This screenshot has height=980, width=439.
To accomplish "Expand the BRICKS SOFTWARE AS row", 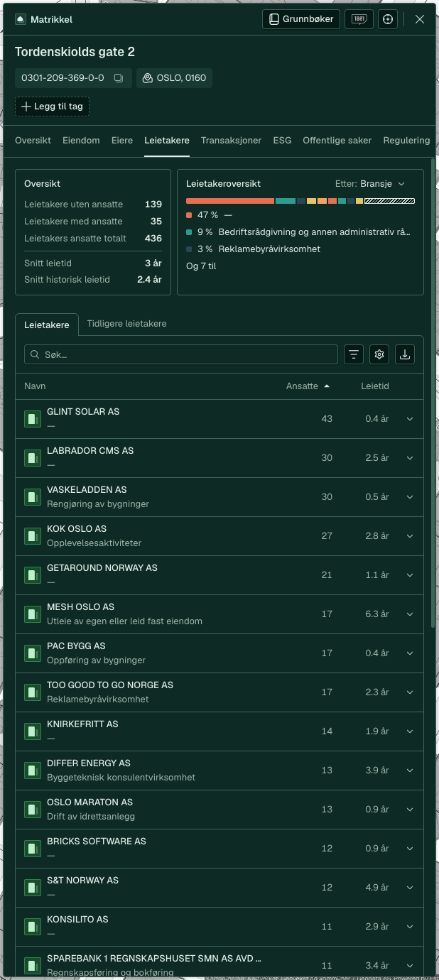I will tap(410, 849).
